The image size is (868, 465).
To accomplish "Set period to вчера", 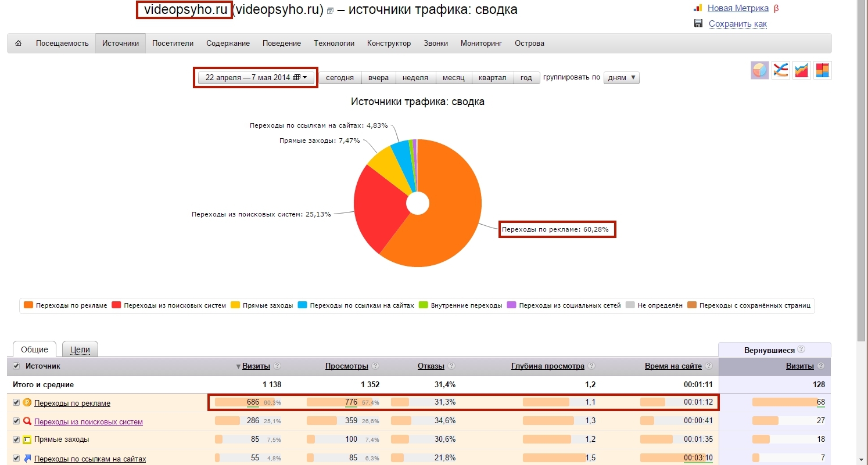I will (378, 78).
